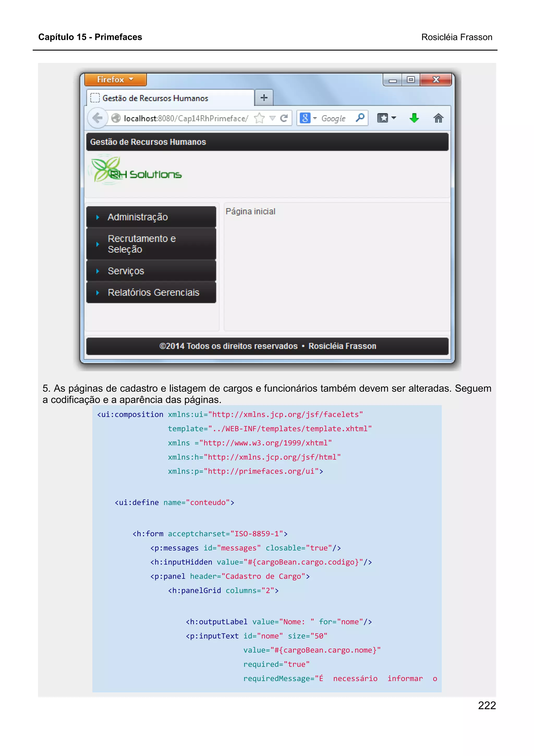Viewport: 534px width, 756px height.
Task: Click the search magnifier icon
Action: (x=360, y=118)
